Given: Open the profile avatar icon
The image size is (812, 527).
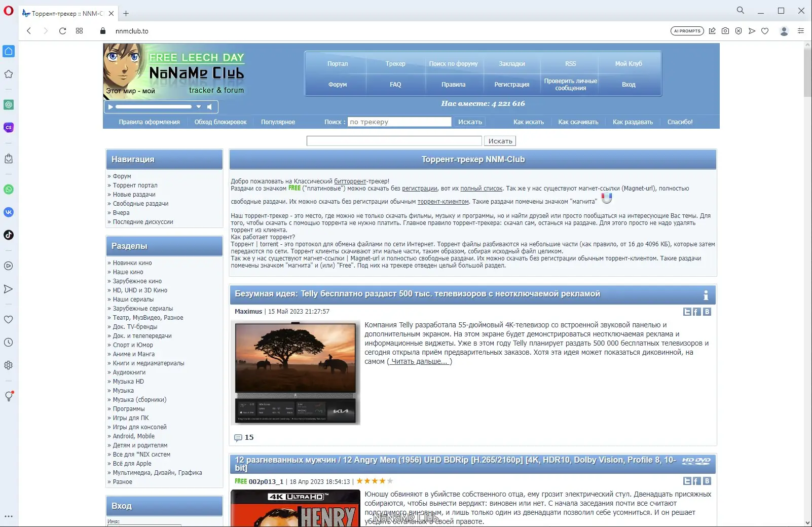Looking at the screenshot, I should click(x=784, y=31).
